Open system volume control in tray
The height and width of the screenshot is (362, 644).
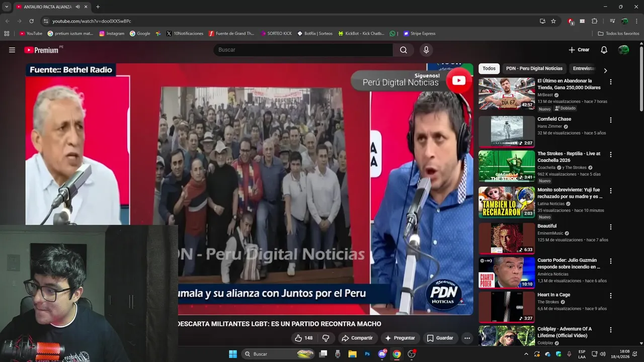[603, 354]
